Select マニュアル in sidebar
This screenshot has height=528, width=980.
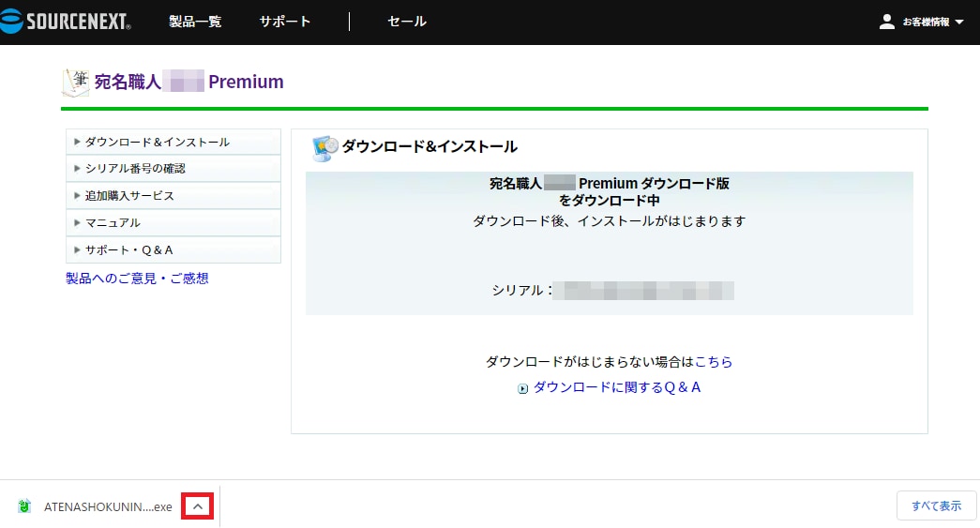pyautogui.click(x=173, y=222)
